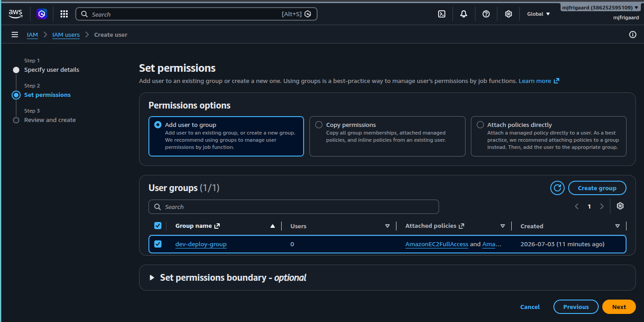The image size is (644, 322).
Task: Focus the top AWS search field
Action: [x=196, y=14]
